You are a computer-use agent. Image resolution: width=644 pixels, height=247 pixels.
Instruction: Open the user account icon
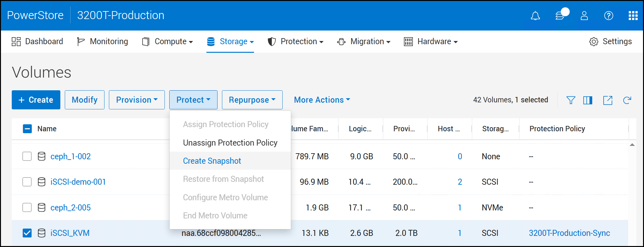click(x=584, y=16)
